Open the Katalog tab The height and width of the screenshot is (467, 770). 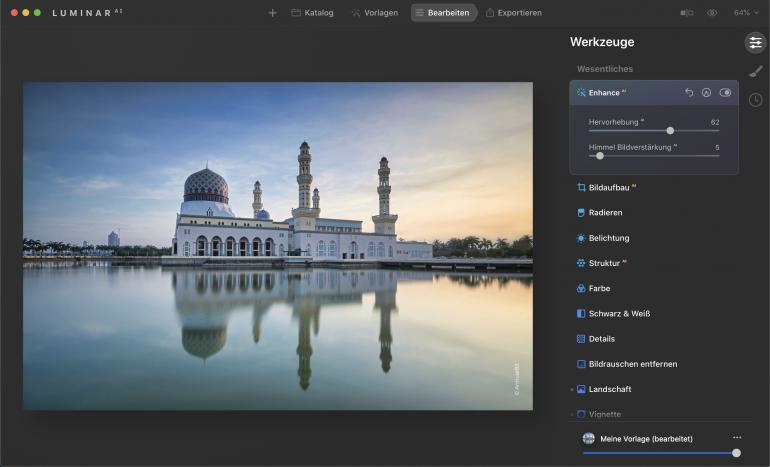(x=313, y=13)
